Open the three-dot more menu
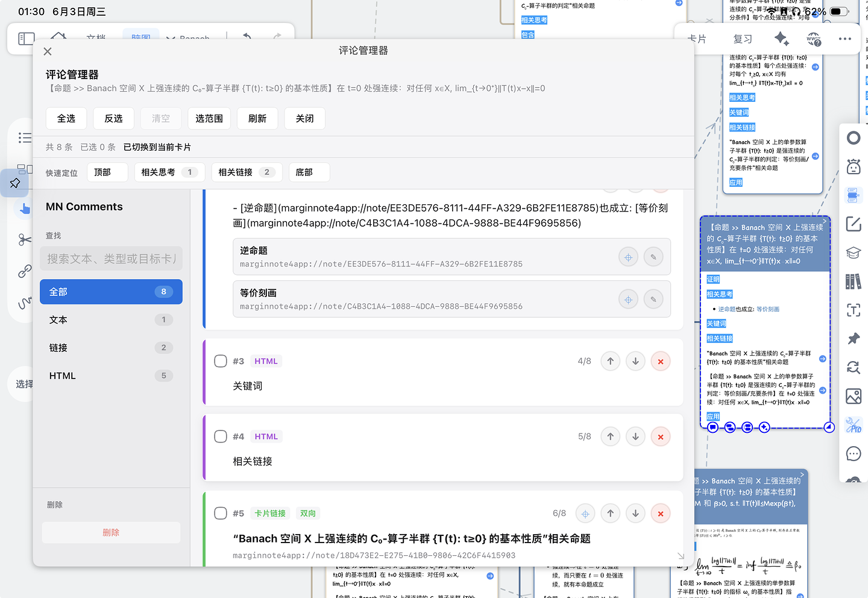868x598 pixels. coord(845,39)
